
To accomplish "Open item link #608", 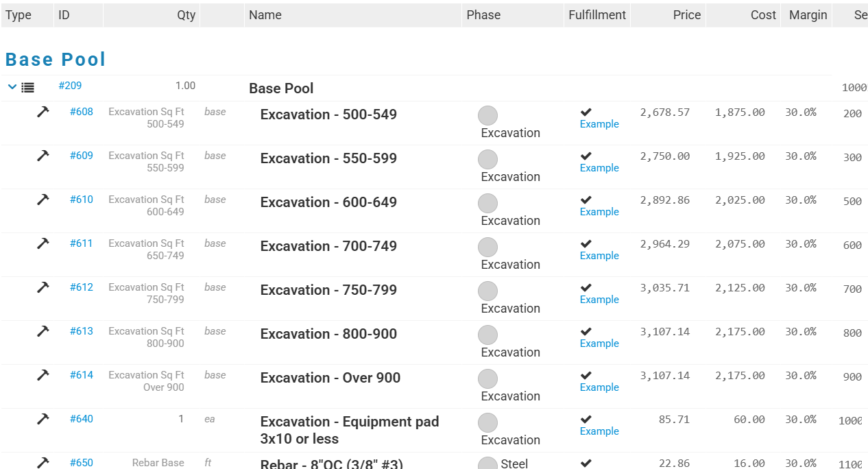I will (x=82, y=112).
